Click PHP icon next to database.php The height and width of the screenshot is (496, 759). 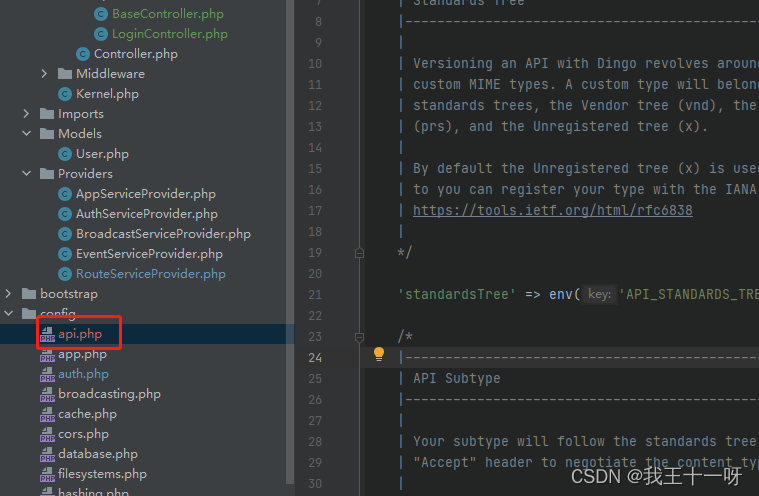(47, 454)
